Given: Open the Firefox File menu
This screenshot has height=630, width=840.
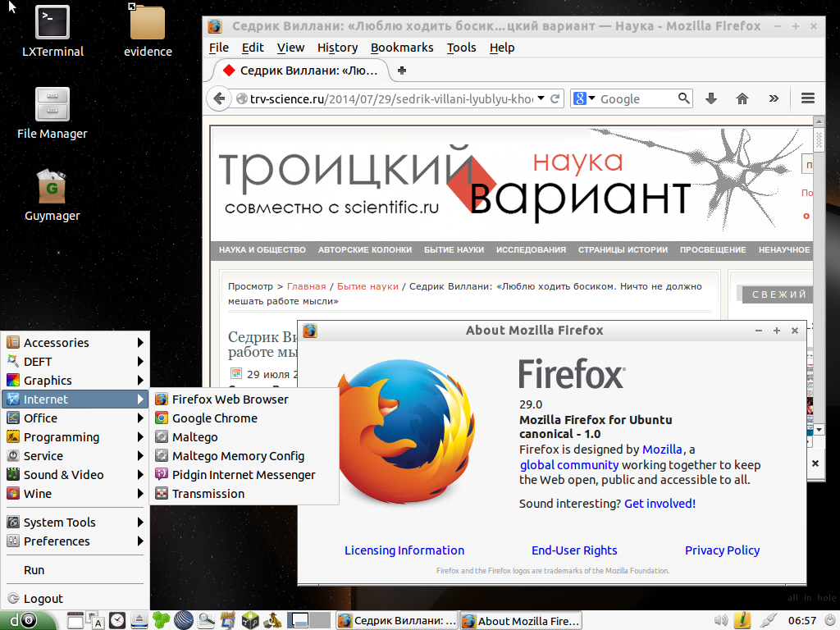Looking at the screenshot, I should 218,48.
